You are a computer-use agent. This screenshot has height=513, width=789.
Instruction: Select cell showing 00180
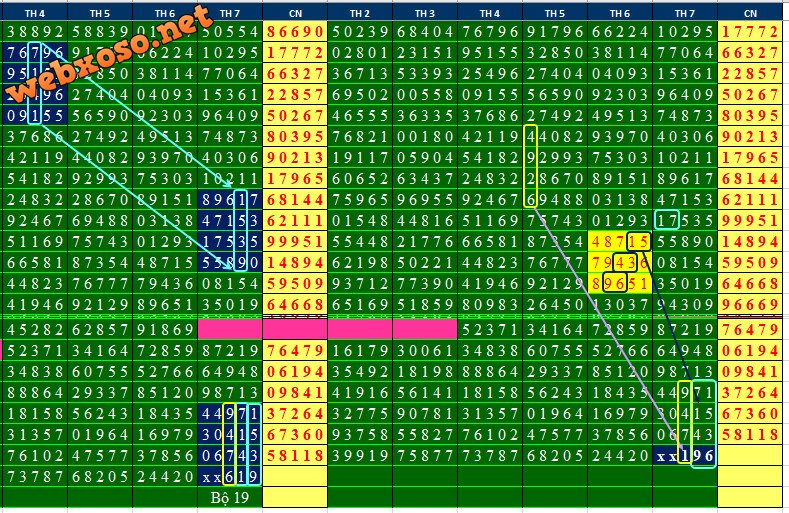click(425, 137)
